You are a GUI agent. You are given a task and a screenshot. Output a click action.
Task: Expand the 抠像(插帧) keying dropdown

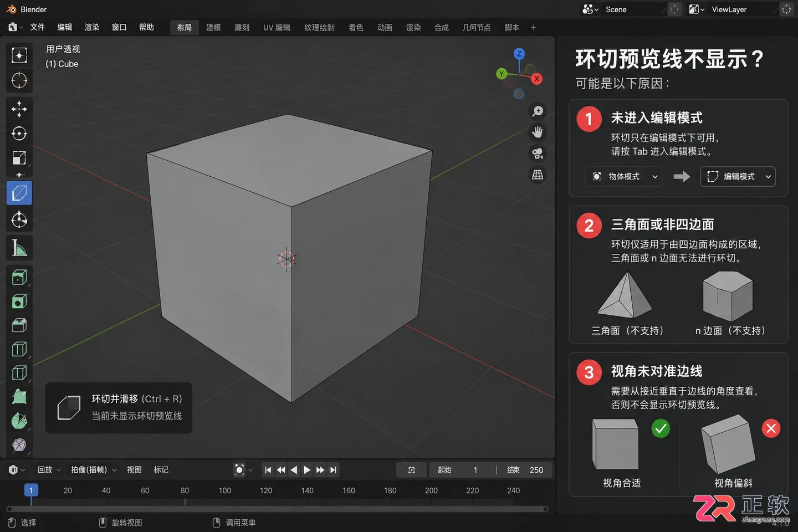click(94, 470)
